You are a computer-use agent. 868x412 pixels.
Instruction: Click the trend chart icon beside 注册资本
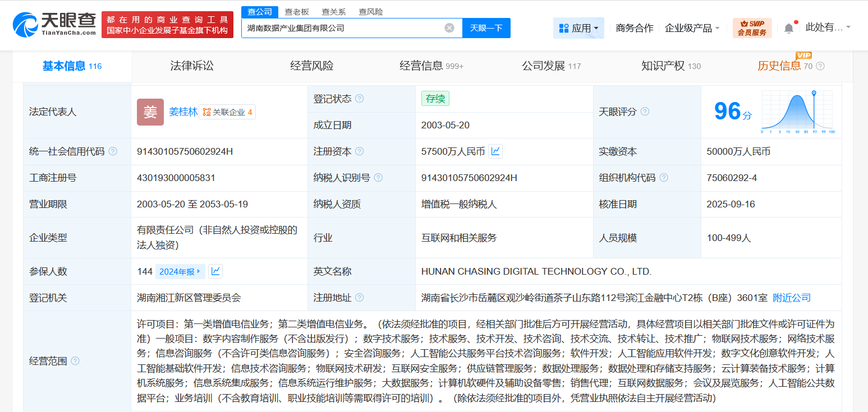(x=494, y=151)
